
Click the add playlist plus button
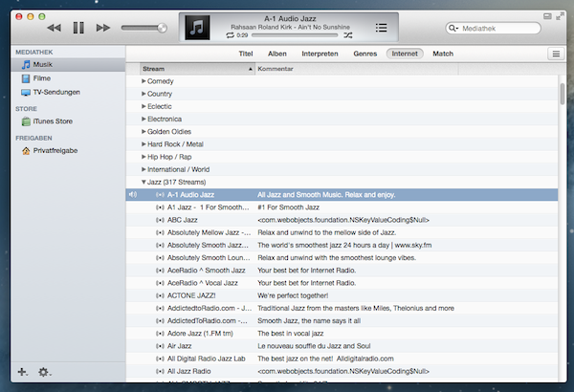22,372
